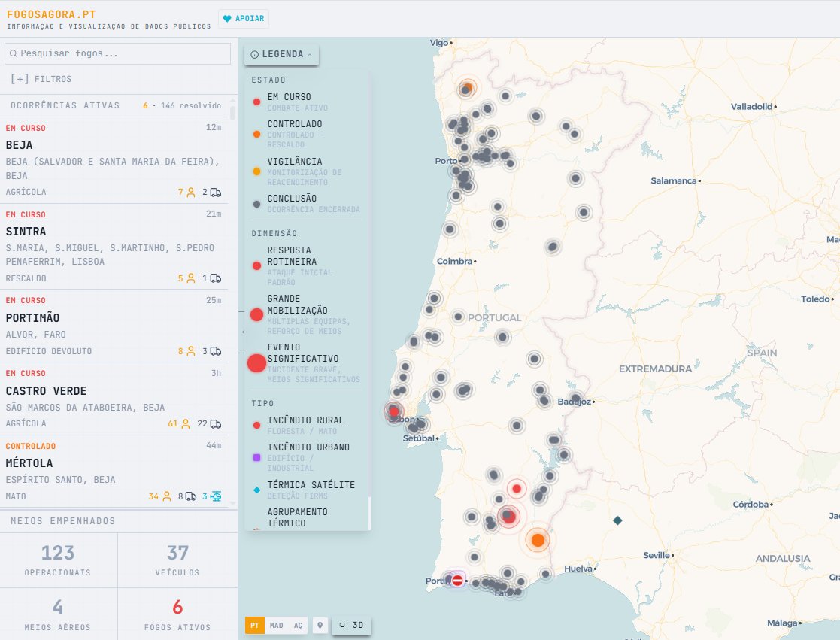840x640 pixels.
Task: Click the truck icon in the Castro Verde row
Action: coord(215,424)
